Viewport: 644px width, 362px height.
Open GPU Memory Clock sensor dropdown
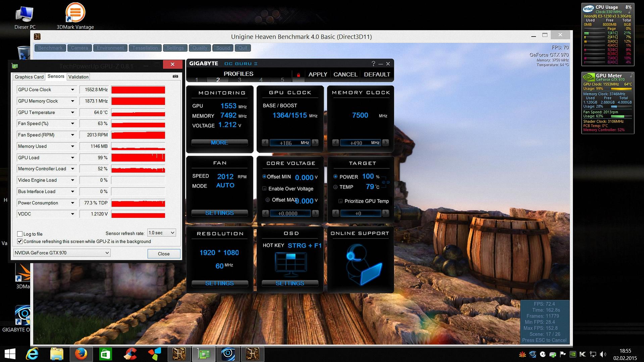coord(72,101)
